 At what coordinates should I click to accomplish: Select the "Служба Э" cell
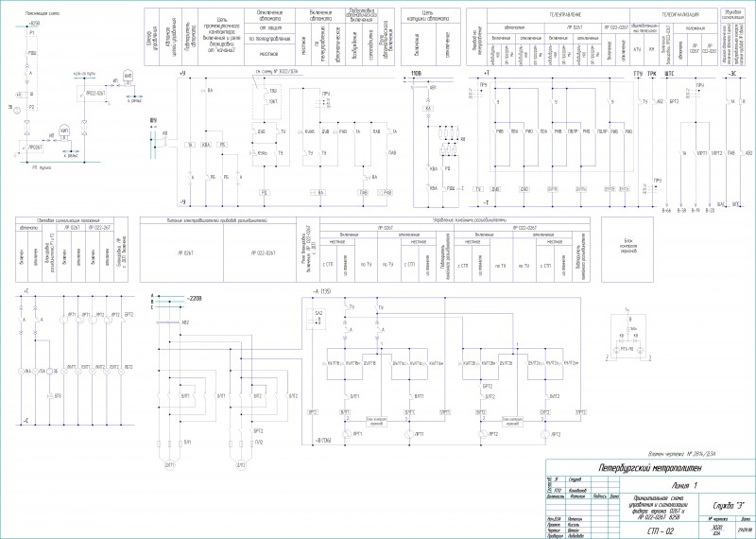[726, 504]
